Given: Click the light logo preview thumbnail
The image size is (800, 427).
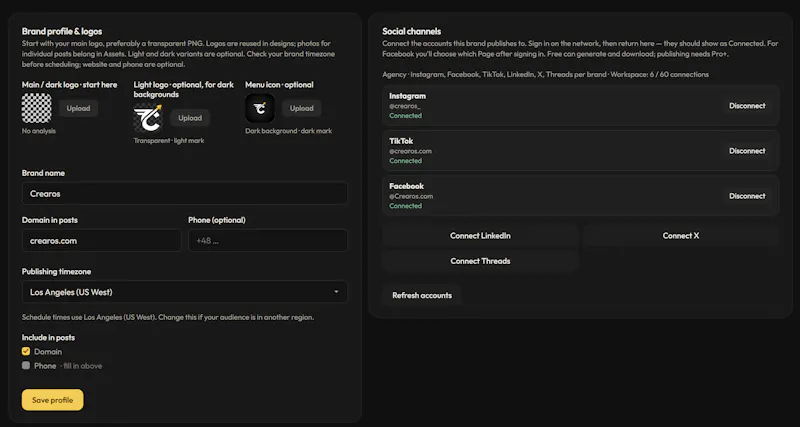Looking at the screenshot, I should (148, 118).
